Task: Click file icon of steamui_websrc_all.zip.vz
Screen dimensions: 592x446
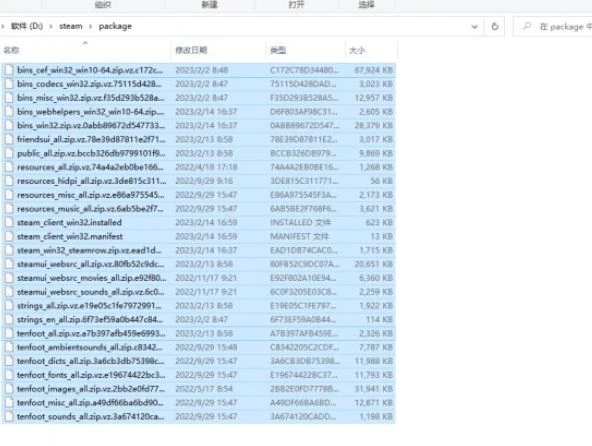Action: pos(9,264)
